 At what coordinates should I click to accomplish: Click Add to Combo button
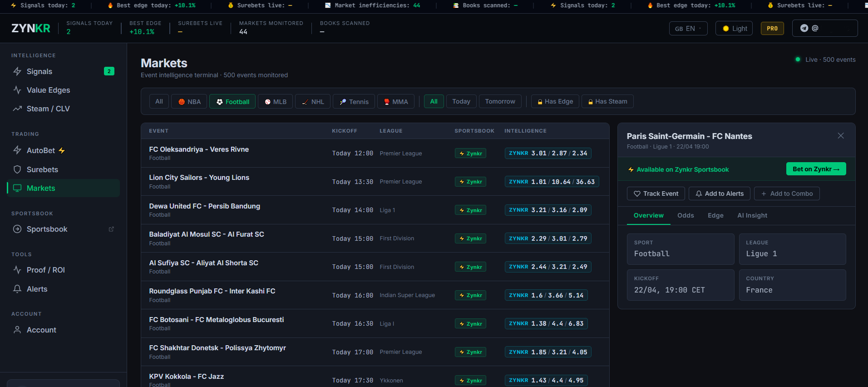click(787, 193)
